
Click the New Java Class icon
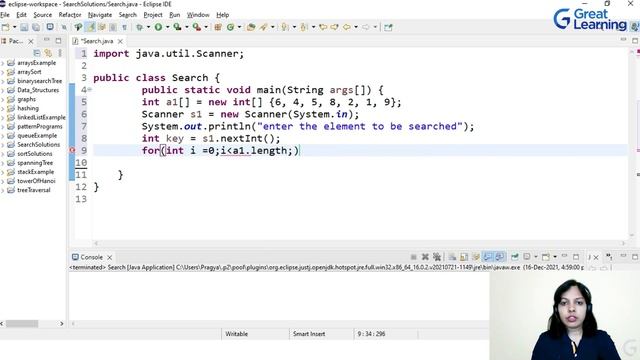click(230, 27)
